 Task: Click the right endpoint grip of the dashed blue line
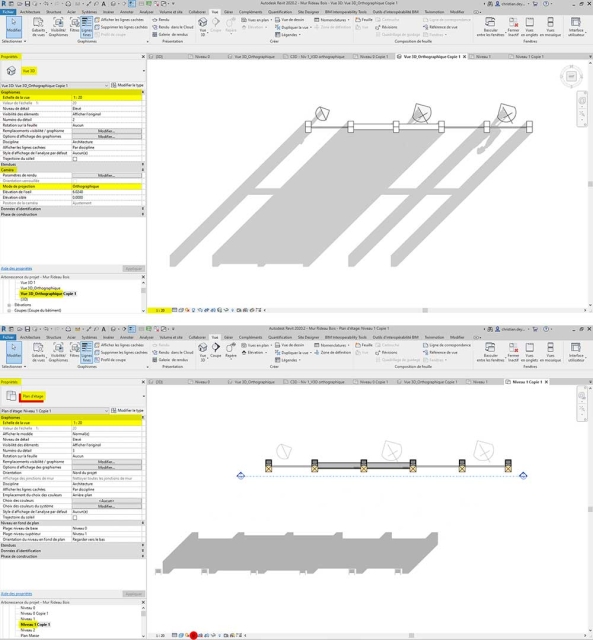point(523,476)
